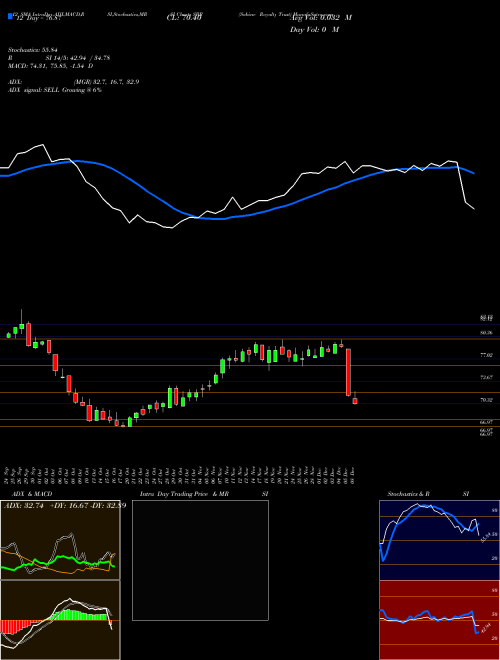Click the 'SI 14/3: 42.94 / 34.78' value
Image resolution: width=500 pixels, height=660 pixels.
click(78, 58)
